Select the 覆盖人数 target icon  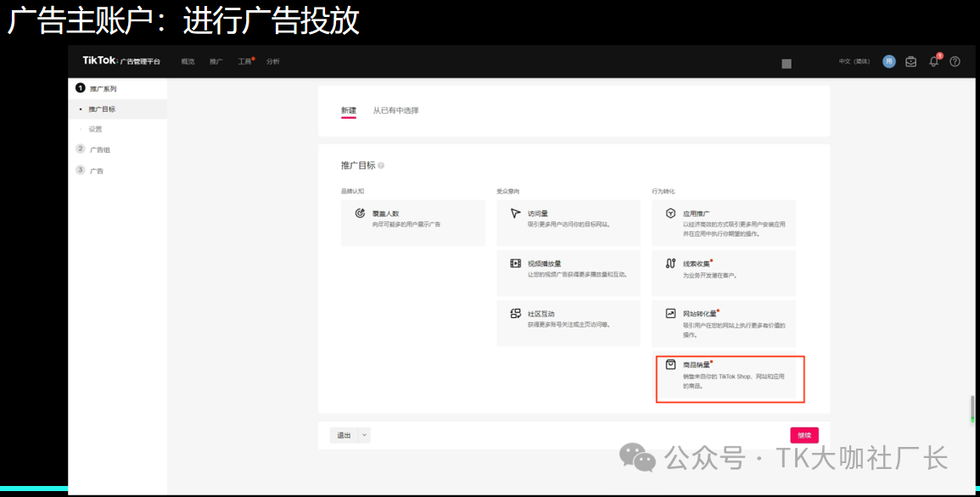point(360,214)
